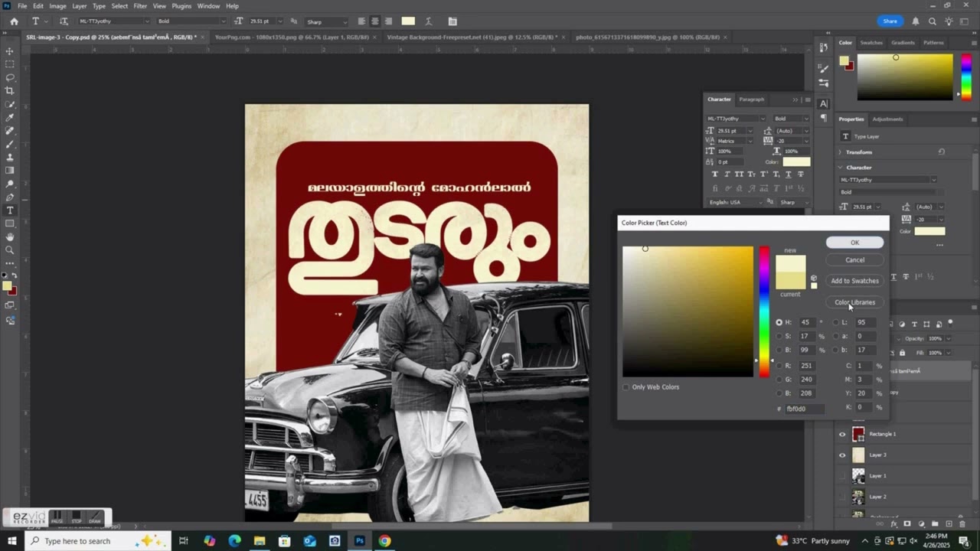980x551 pixels.
Task: Select the Horizontal Type tool
Action: [x=10, y=210]
